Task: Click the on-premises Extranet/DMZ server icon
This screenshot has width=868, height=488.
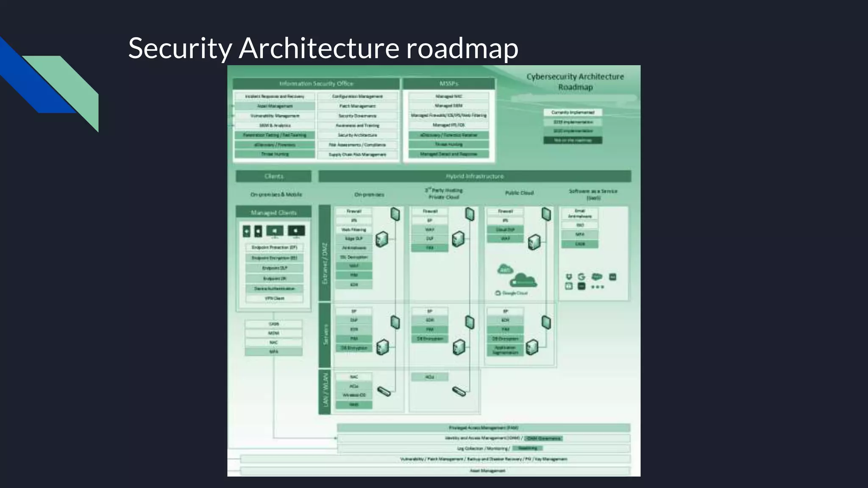Action: (x=381, y=239)
